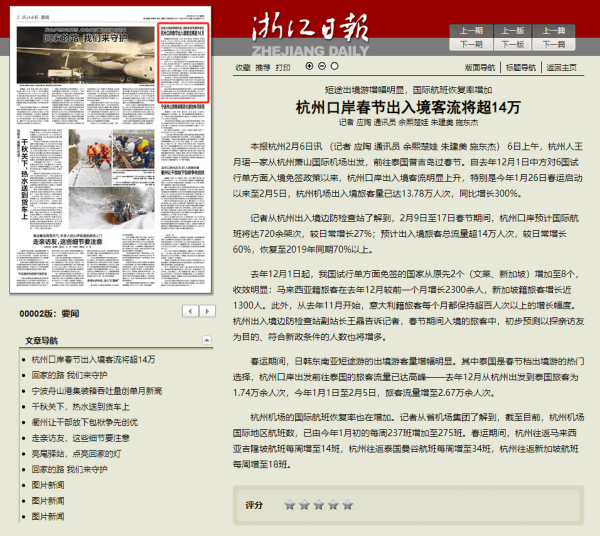Image resolution: width=600 pixels, height=536 pixels.
Task: Click the 推荐 recommend link
Action: (x=263, y=68)
